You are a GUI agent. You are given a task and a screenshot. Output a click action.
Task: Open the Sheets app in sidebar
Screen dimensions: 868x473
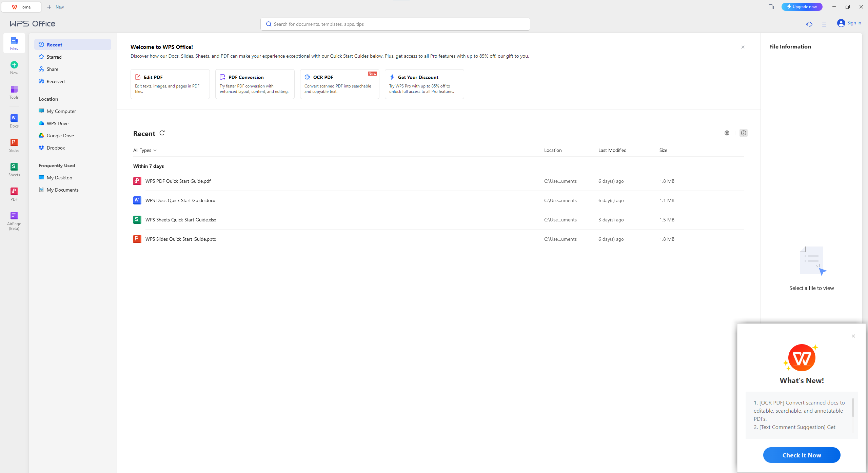tap(14, 170)
